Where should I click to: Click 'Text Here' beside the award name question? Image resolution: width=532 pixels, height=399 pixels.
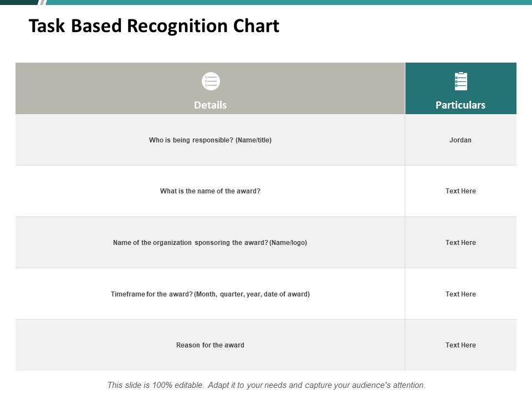pyautogui.click(x=461, y=191)
